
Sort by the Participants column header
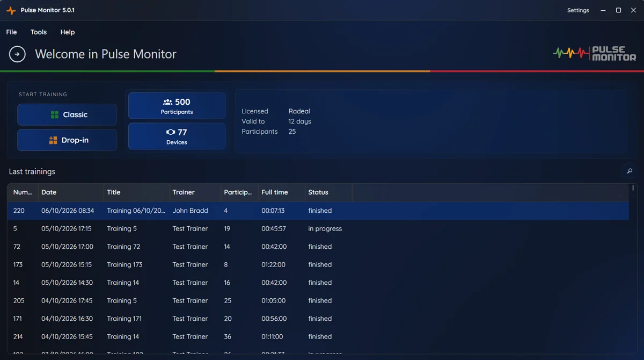tap(239, 192)
